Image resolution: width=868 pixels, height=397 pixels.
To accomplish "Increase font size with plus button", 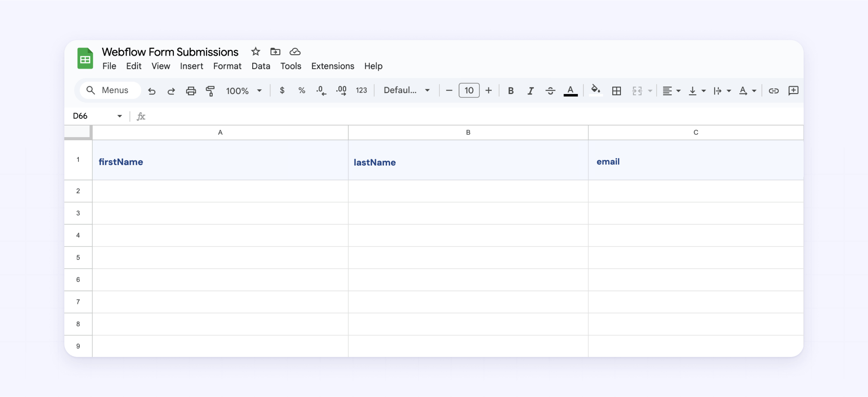I will point(489,91).
